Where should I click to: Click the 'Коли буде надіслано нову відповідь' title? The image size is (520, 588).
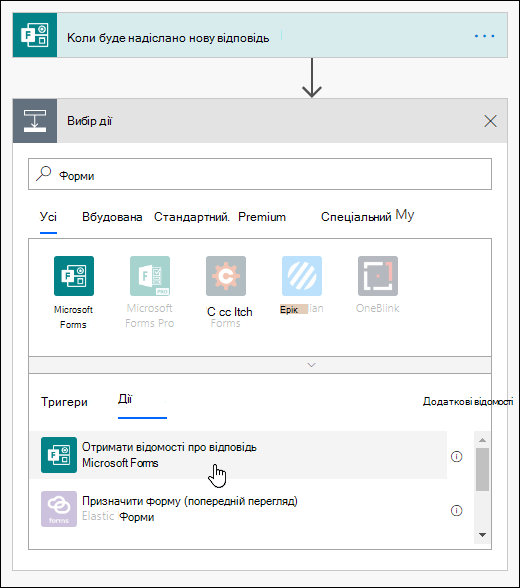(168, 38)
